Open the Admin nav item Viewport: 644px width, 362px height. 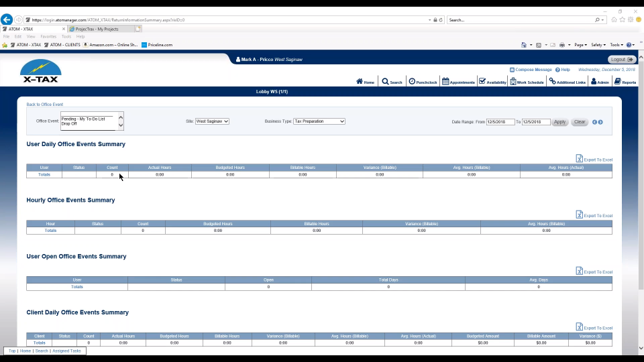coord(600,82)
